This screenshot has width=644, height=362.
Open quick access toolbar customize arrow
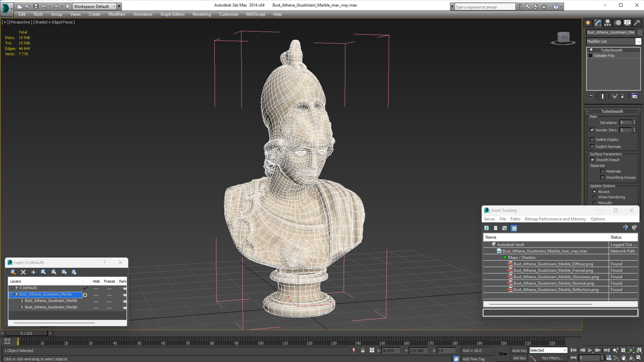click(x=119, y=6)
